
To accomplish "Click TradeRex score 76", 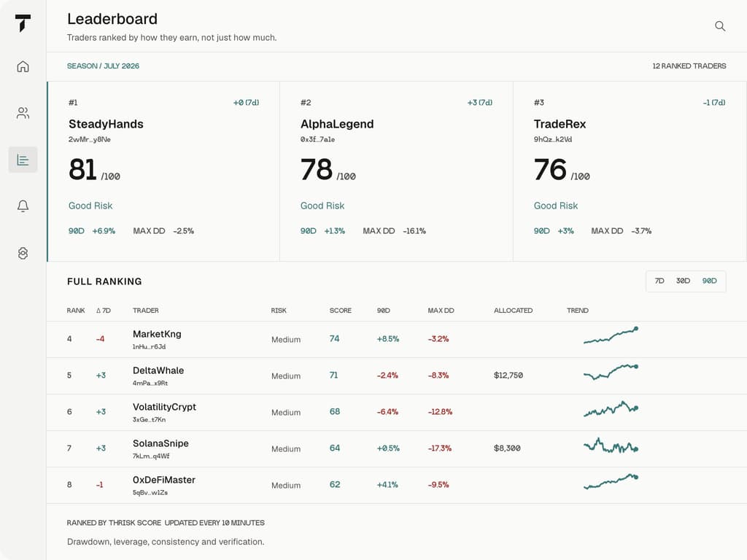I will [x=550, y=170].
